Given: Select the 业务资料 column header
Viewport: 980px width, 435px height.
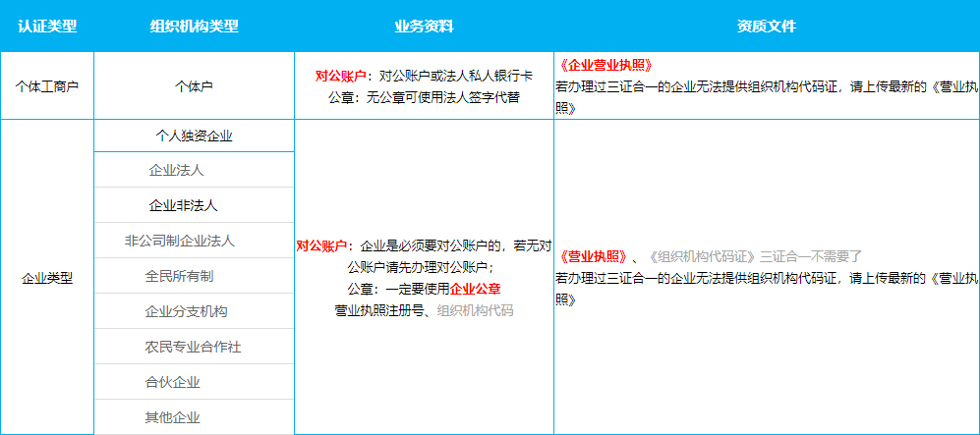Looking at the screenshot, I should (423, 27).
